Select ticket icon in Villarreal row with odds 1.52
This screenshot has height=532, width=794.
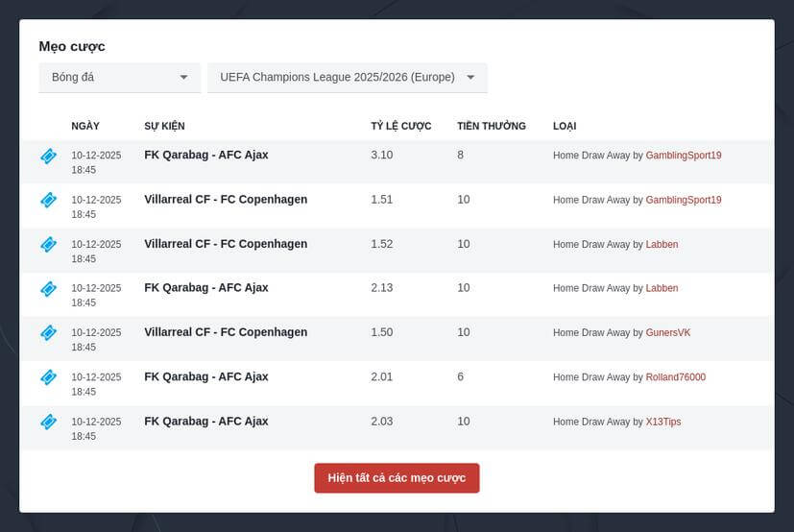tap(48, 244)
